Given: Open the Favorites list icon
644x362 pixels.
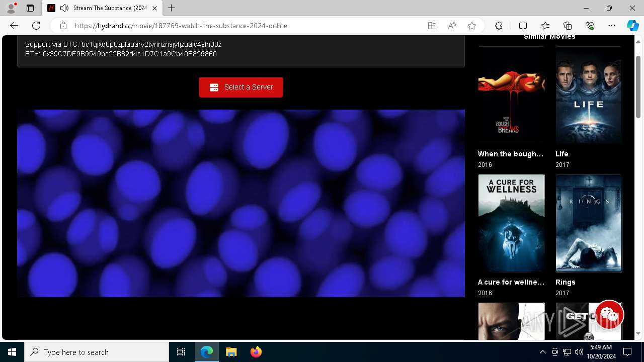Looking at the screenshot, I should pos(545,26).
